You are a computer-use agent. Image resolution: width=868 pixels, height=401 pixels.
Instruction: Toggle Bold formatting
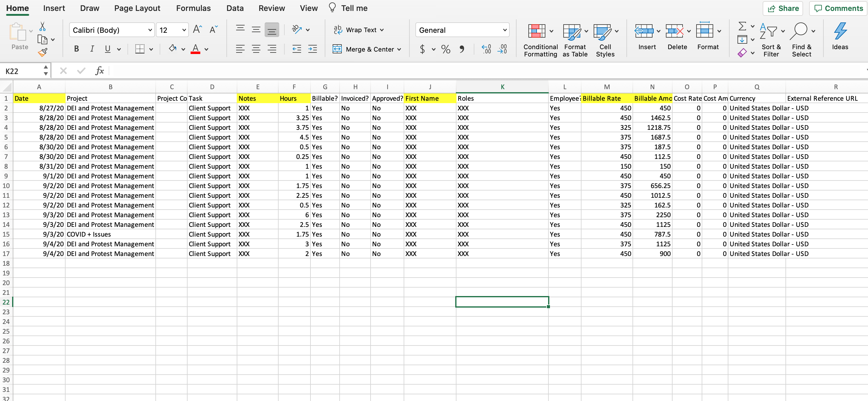pyautogui.click(x=76, y=49)
